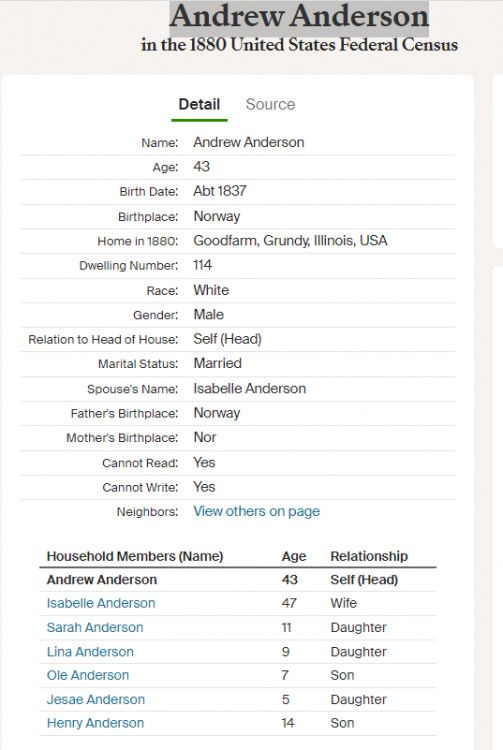Click the Dwelling Number value 114
Screen dimensions: 503x750
pos(202,265)
